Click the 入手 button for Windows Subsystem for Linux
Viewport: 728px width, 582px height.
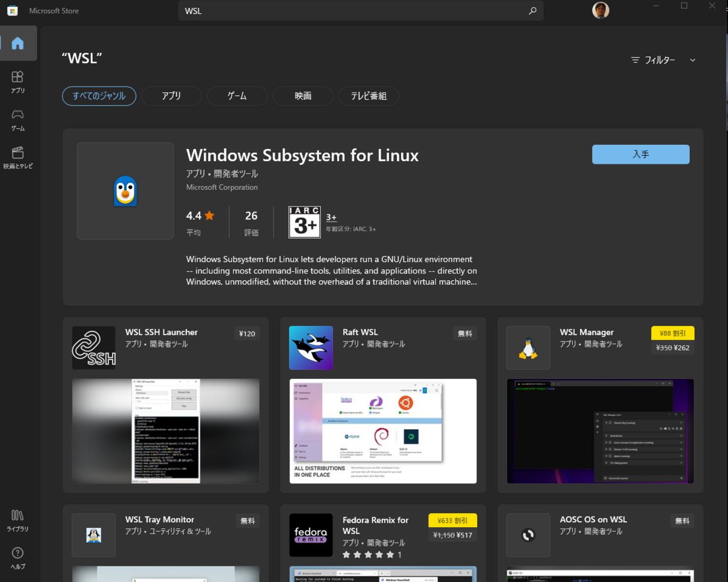click(x=641, y=154)
